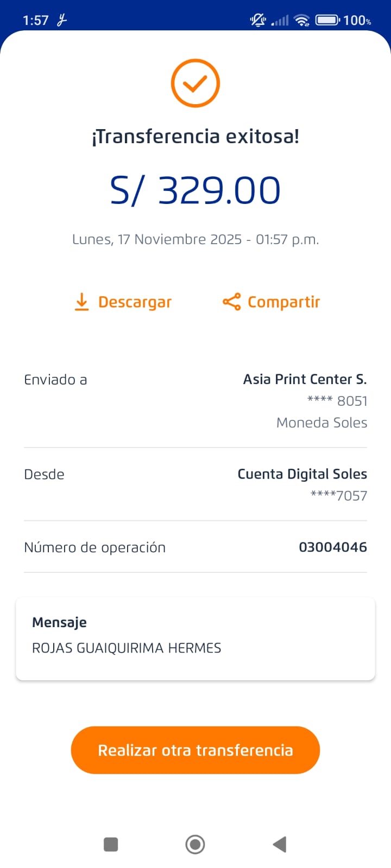
Task: Tap the clock time in status bar
Action: [36, 21]
